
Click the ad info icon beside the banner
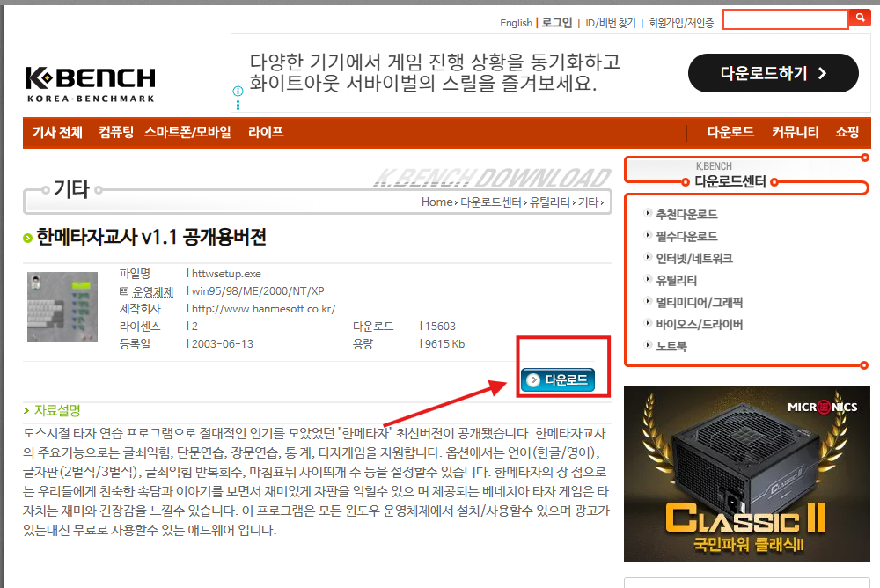tap(238, 91)
